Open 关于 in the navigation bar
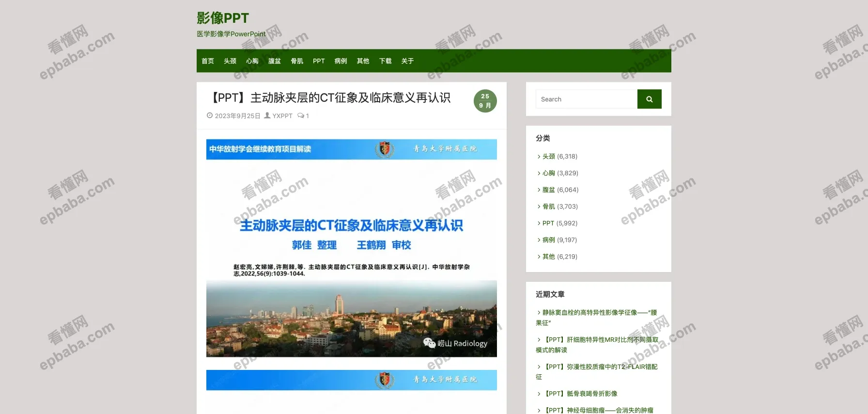 click(408, 61)
